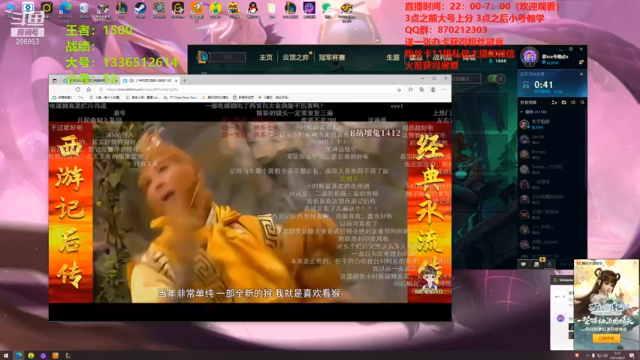This screenshot has height=360, width=640.
Task: Open the Steam desktop shortcut
Action: (x=140, y=9)
